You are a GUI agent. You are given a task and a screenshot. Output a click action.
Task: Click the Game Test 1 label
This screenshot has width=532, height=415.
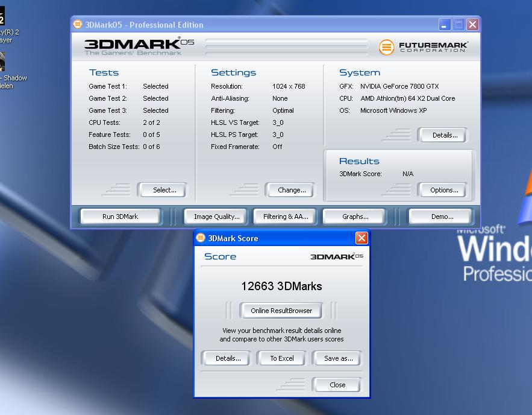click(108, 86)
